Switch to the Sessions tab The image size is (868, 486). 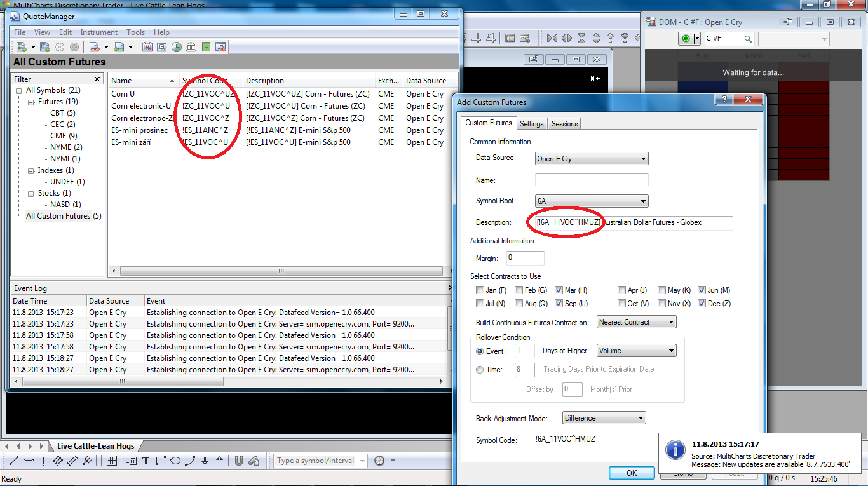coord(564,124)
